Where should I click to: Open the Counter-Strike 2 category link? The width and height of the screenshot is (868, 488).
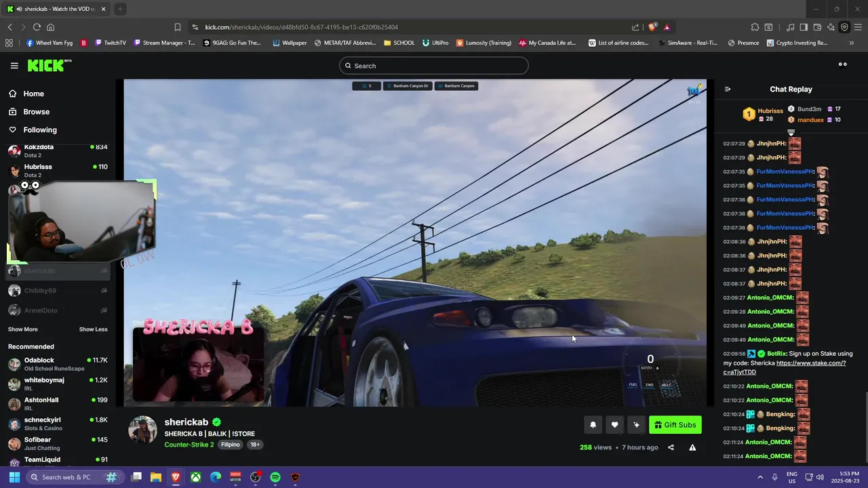189,445
